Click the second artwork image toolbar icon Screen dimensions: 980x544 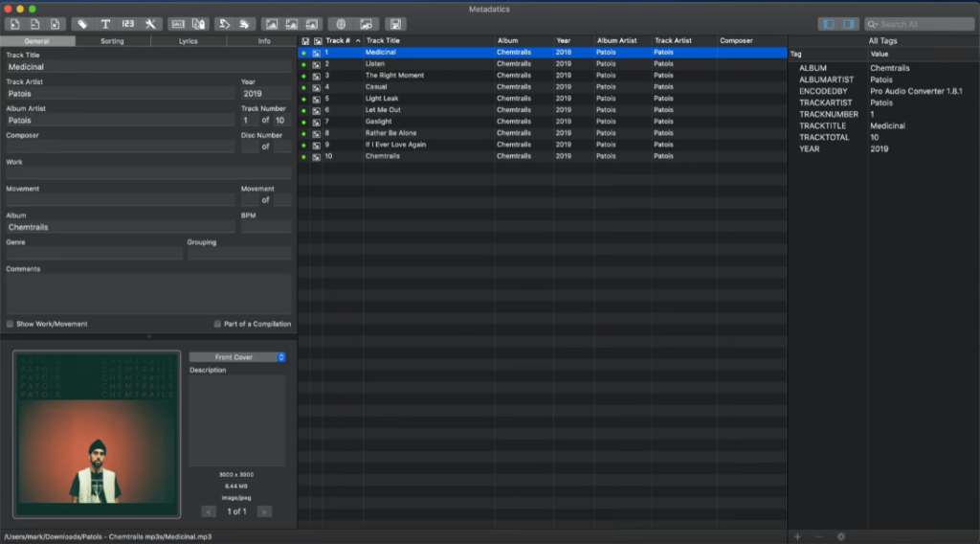click(x=291, y=24)
